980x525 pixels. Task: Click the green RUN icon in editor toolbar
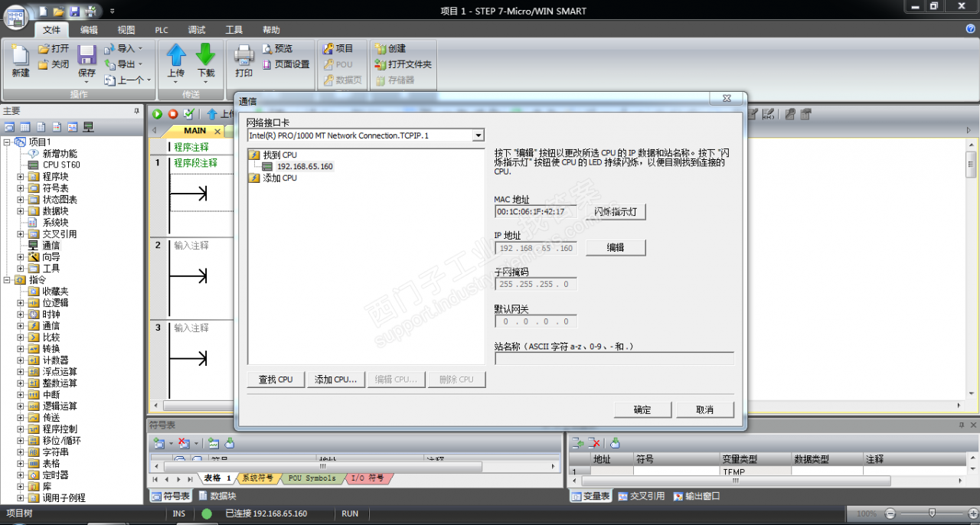(158, 114)
